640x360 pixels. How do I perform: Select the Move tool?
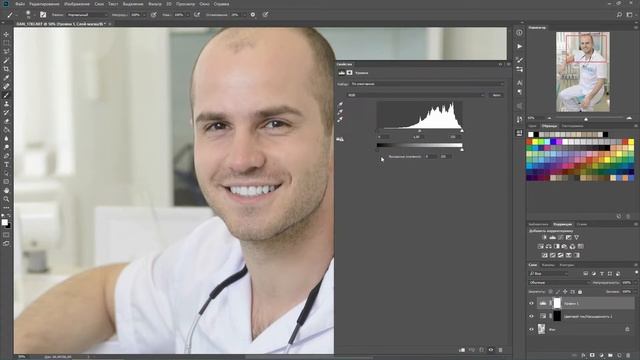6,35
